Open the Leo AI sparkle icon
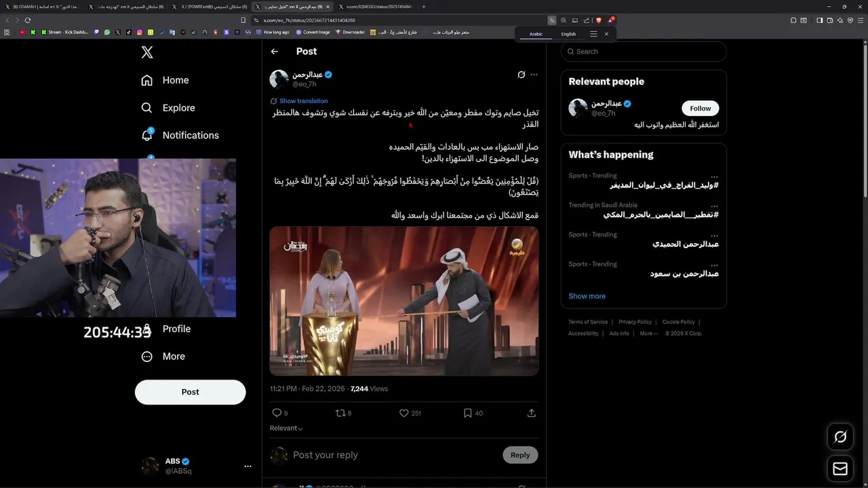The width and height of the screenshot is (868, 488). click(840, 20)
